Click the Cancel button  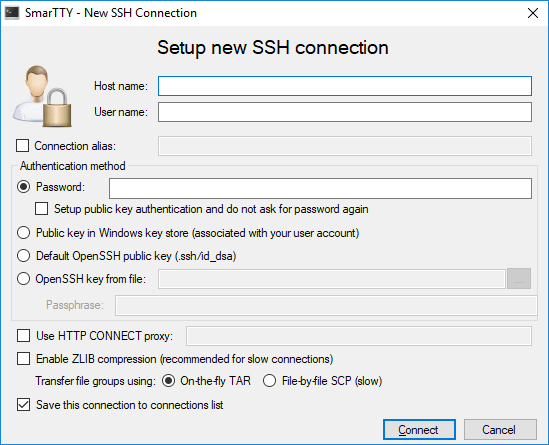tap(500, 429)
